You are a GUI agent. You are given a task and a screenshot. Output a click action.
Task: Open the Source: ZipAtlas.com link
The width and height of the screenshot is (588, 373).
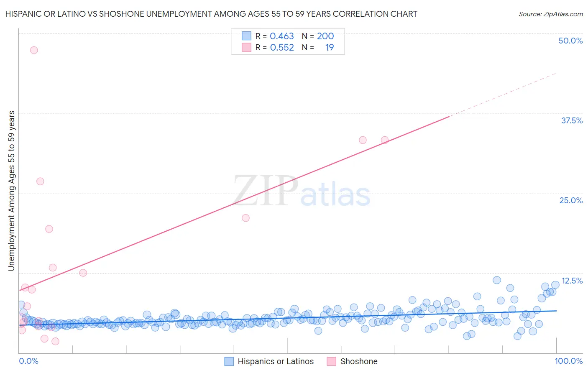coord(550,14)
